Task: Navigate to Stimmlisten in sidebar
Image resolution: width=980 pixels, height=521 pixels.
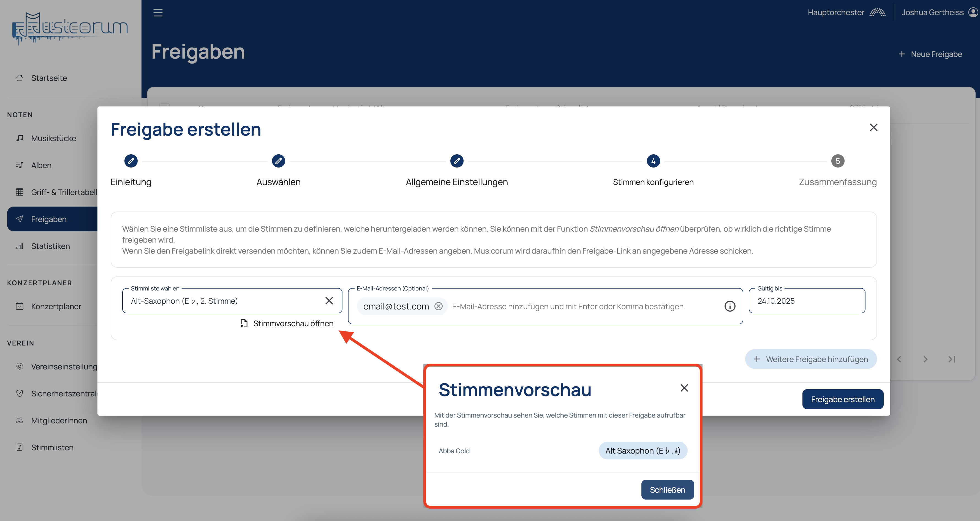Action: tap(52, 447)
